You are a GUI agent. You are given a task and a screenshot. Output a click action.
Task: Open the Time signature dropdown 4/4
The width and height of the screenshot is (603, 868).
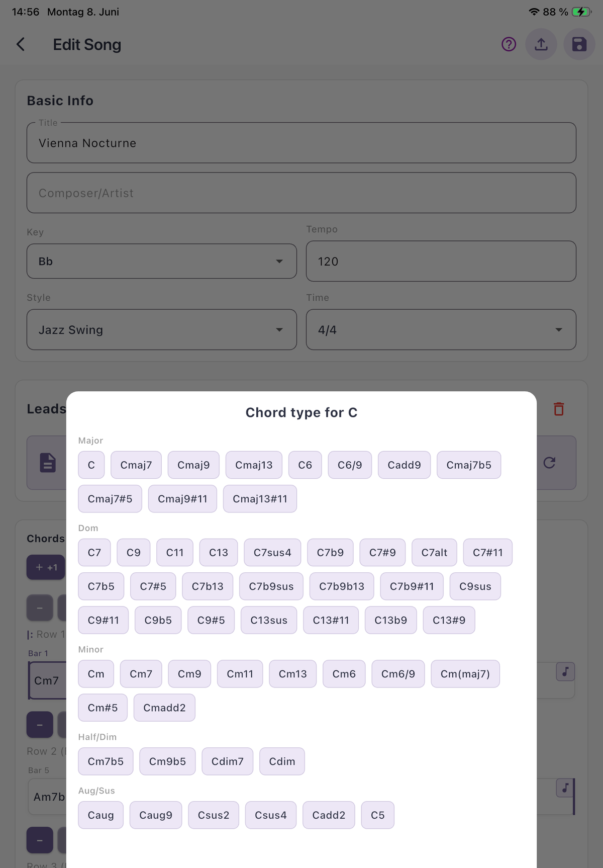pos(441,329)
